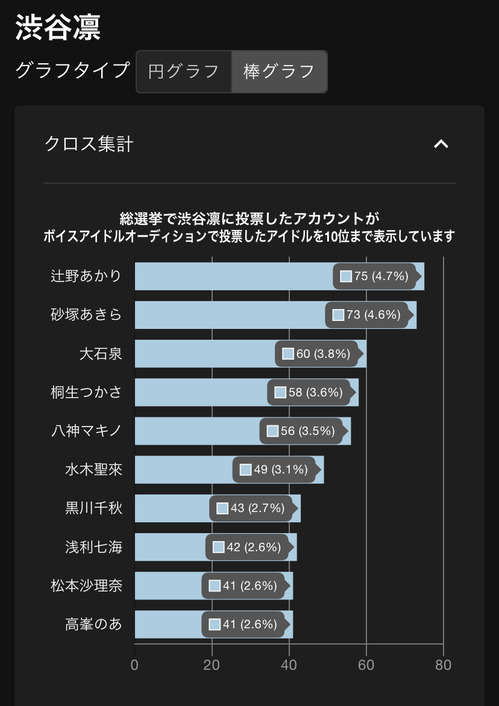Click the 水木聖來 bar

pos(229,470)
